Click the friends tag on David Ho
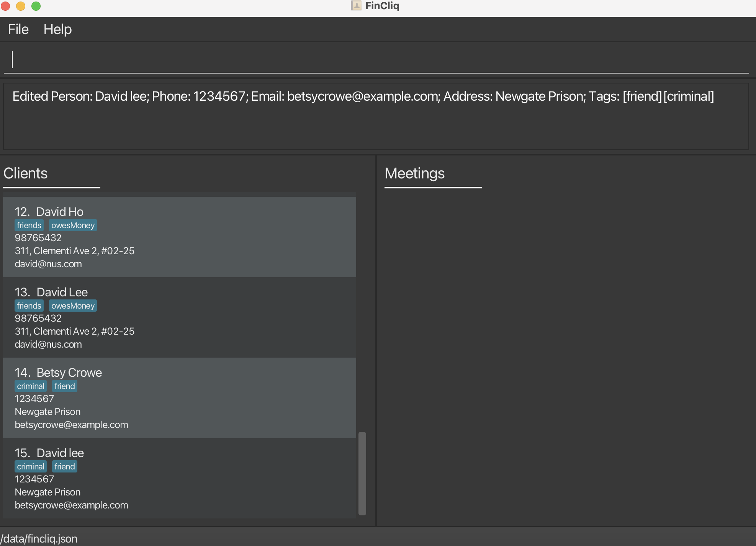This screenshot has width=756, height=546. click(29, 226)
